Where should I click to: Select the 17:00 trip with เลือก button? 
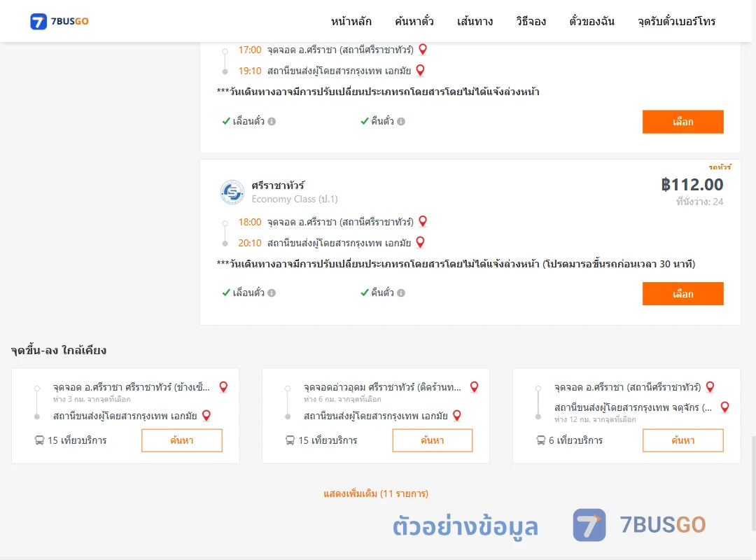coord(682,122)
